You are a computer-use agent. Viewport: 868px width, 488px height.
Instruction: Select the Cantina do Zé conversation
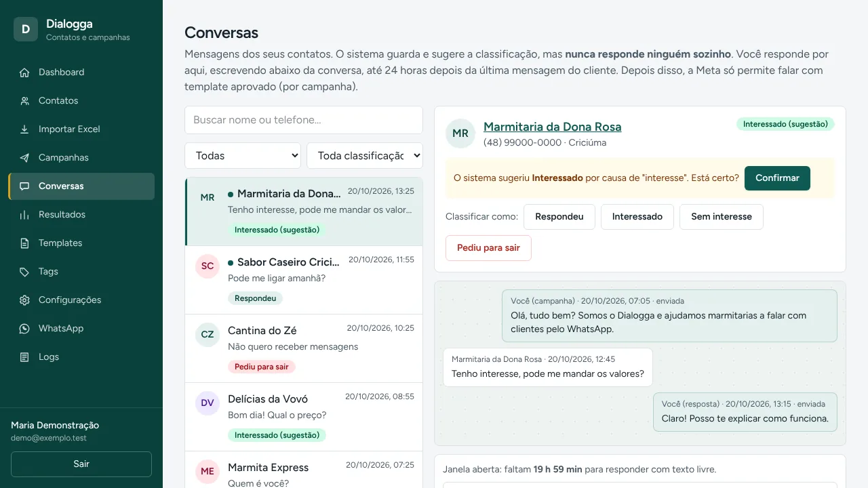pyautogui.click(x=304, y=348)
